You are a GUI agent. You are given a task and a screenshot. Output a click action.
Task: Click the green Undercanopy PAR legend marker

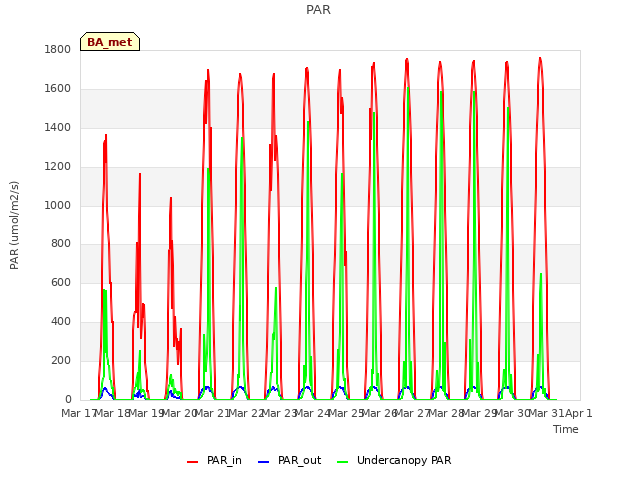pyautogui.click(x=343, y=462)
